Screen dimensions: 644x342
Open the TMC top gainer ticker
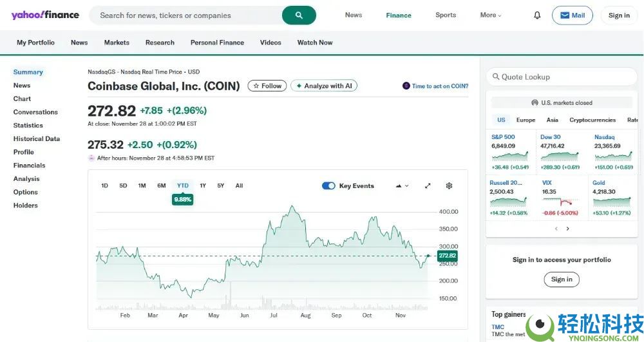pos(498,327)
